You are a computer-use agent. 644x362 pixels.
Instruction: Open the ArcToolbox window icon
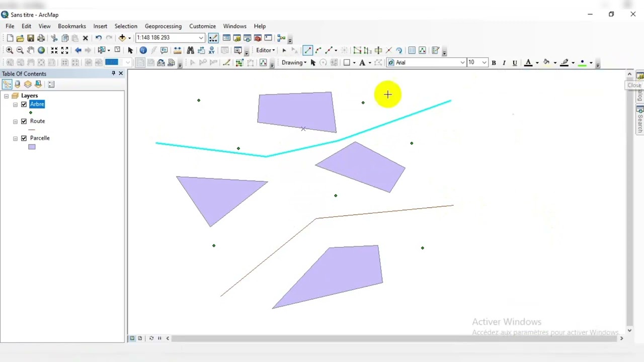point(258,38)
